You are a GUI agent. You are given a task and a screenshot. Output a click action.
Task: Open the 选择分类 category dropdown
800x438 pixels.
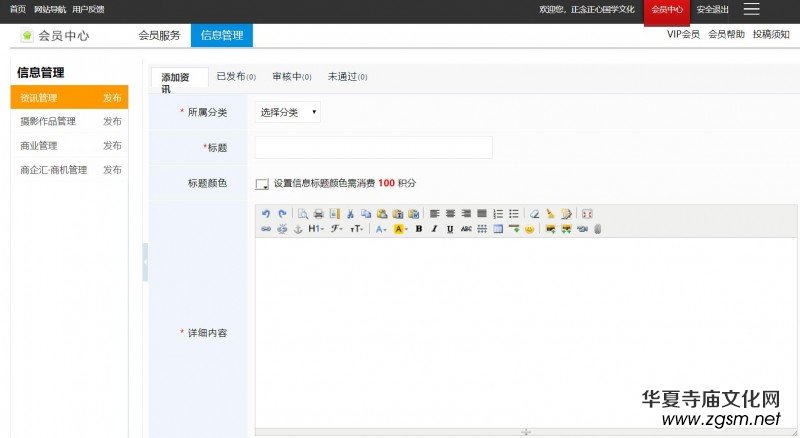point(288,112)
